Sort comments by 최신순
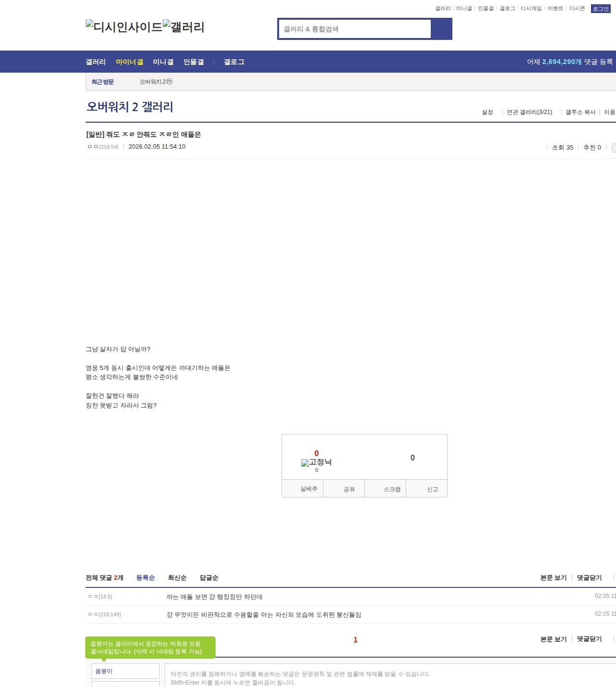616x687 pixels. click(177, 578)
